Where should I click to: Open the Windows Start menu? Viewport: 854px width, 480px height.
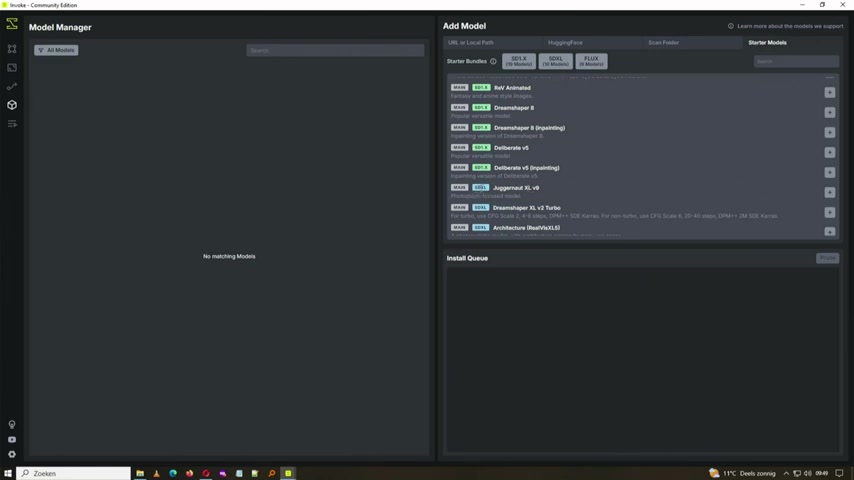point(8,473)
